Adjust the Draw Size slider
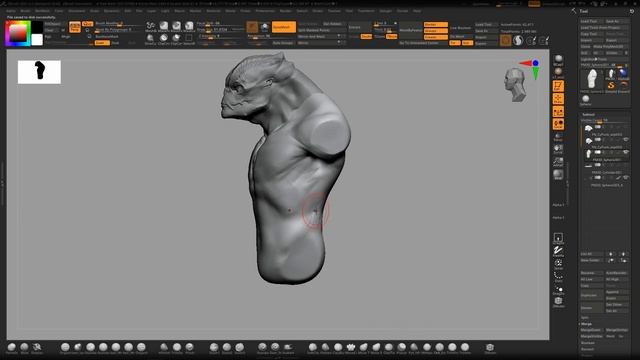Viewport: 640px width, 360px height. [221, 30]
